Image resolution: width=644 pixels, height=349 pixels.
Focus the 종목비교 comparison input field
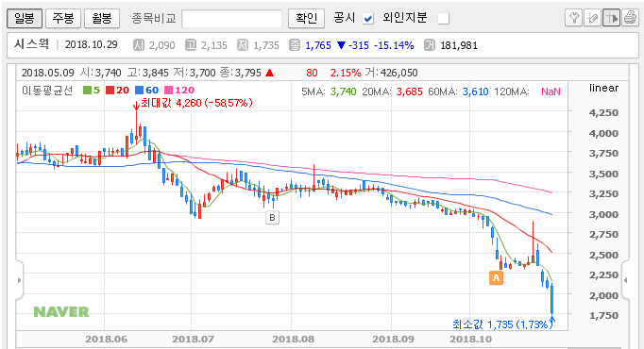231,19
